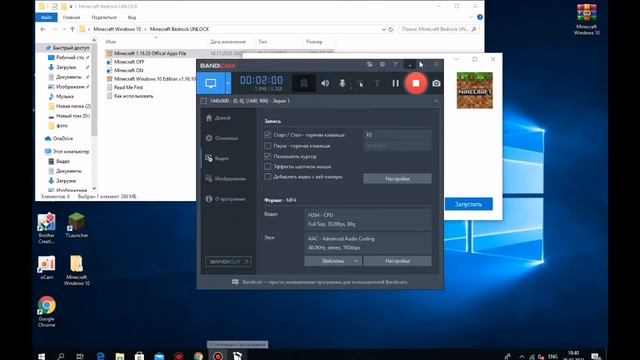640x360 pixels.
Task: Click the F12 start/stop hotkey field
Action: 397,135
